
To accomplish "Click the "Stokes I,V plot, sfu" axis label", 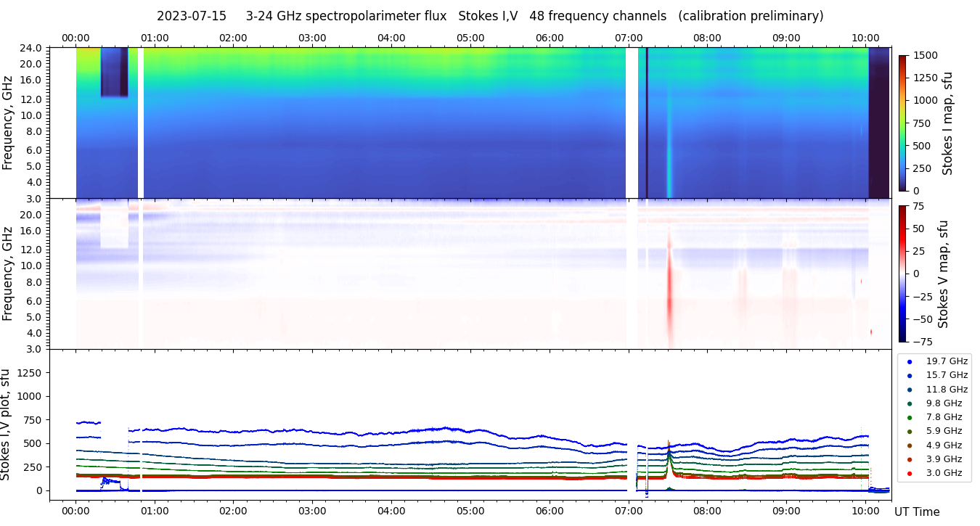I will pyautogui.click(x=7, y=424).
